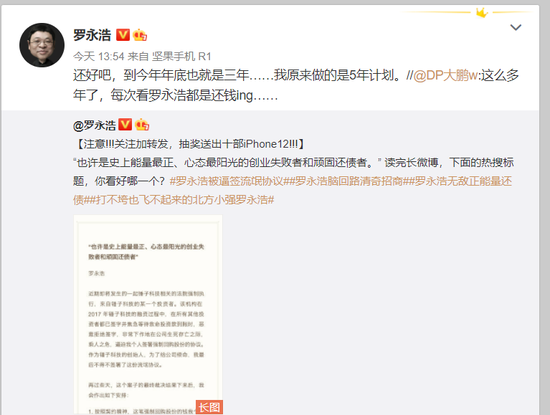Click the crown badge in the reposted post header
550x415 pixels.
[x=142, y=125]
